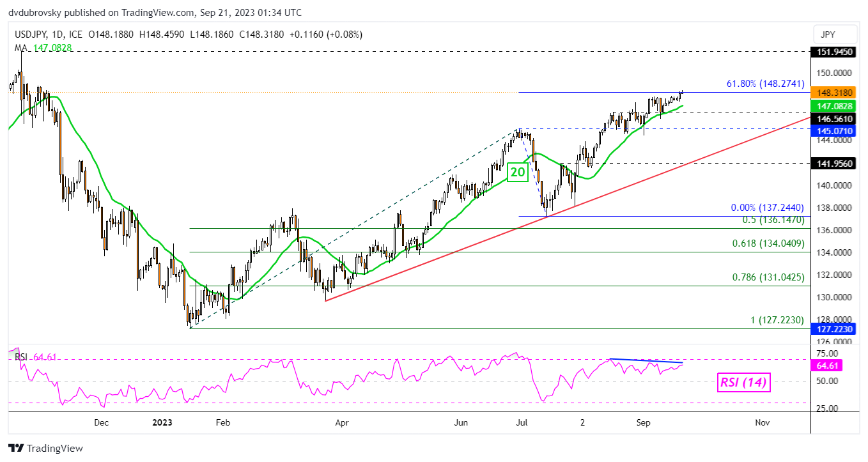Select the pink 64.61 RSI axis label
868x462 pixels.
point(826,366)
